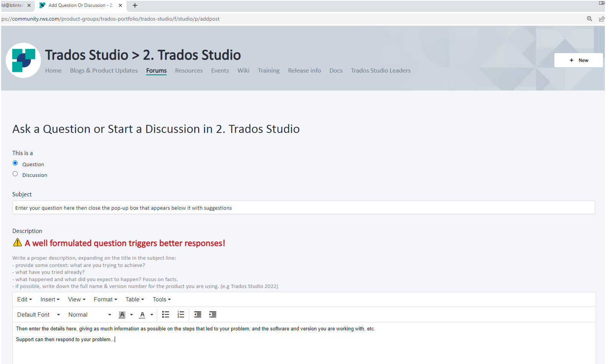Screen dimensions: 606x364
Task: Open the View menu in editor
Action: pyautogui.click(x=77, y=299)
